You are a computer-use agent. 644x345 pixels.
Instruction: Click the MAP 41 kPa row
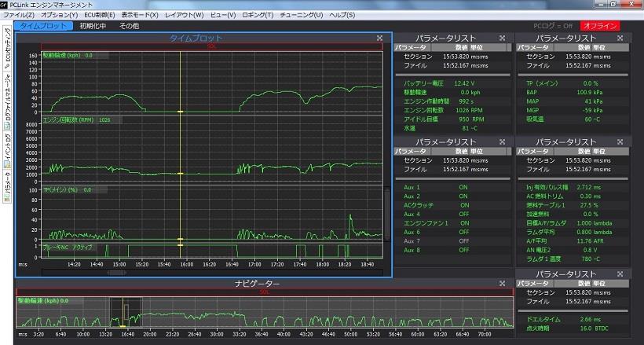tap(573, 101)
